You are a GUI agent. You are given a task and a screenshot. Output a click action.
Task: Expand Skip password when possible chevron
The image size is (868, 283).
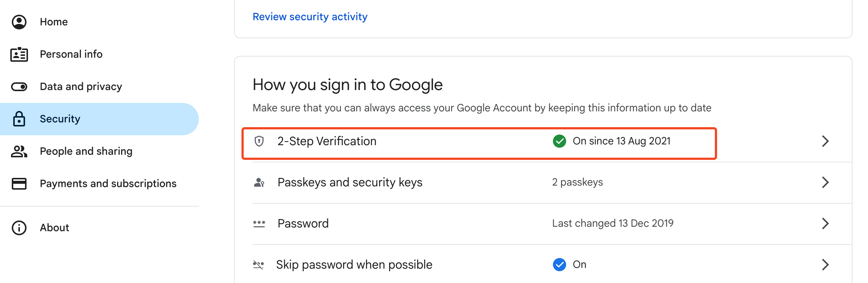point(825,265)
